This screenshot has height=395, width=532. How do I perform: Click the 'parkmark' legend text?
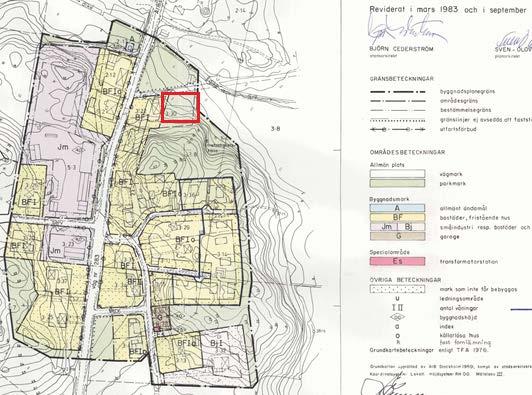pyautogui.click(x=453, y=184)
